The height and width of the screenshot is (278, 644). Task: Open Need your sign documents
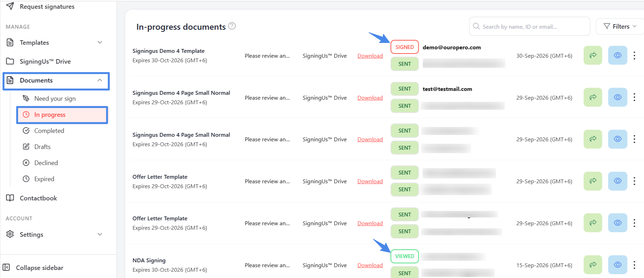click(49, 99)
